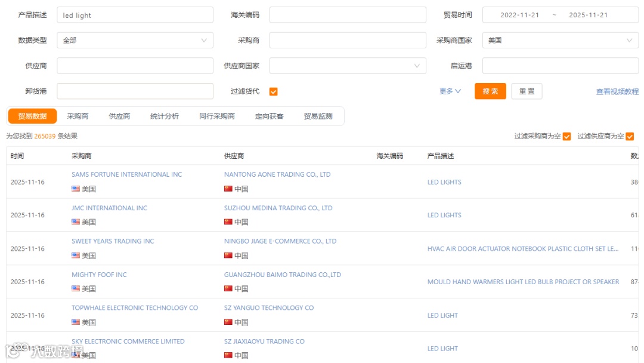Open buyer SWEET YEARS TRADING INC
The image size is (644, 363).
point(113,241)
